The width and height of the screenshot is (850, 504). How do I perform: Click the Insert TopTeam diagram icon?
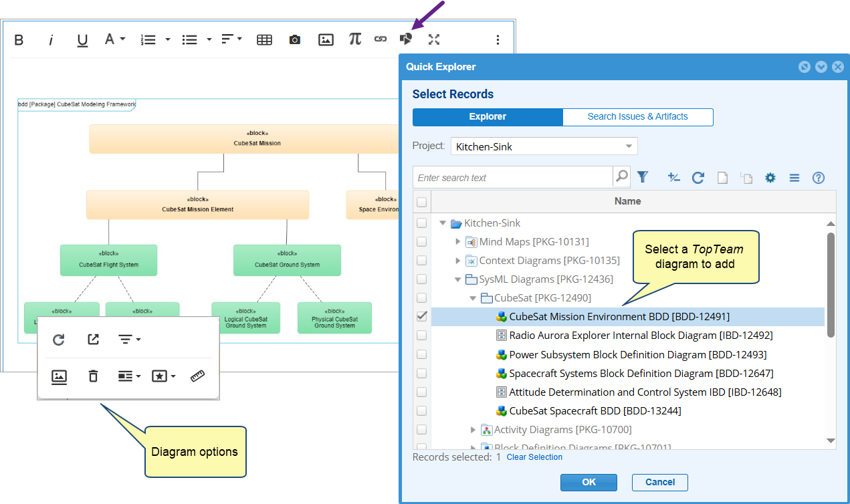click(406, 39)
